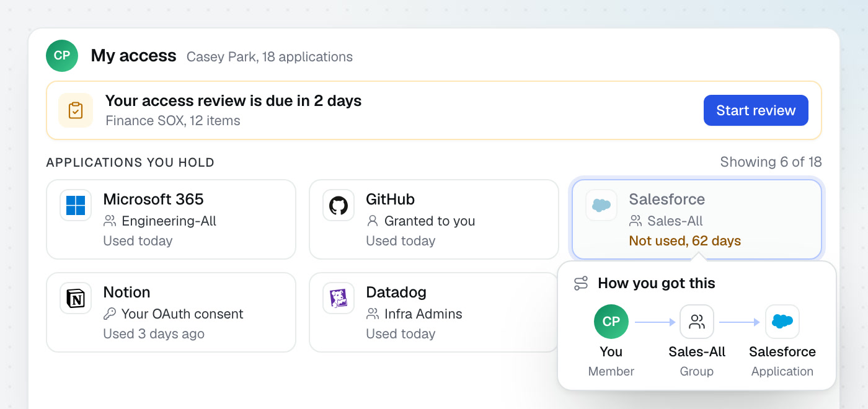This screenshot has width=868, height=409.
Task: Click the clipboard icon in review banner
Action: [76, 110]
